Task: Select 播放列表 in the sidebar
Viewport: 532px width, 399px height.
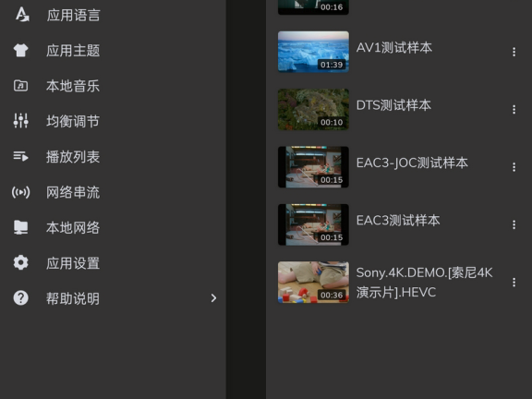Action: point(113,156)
